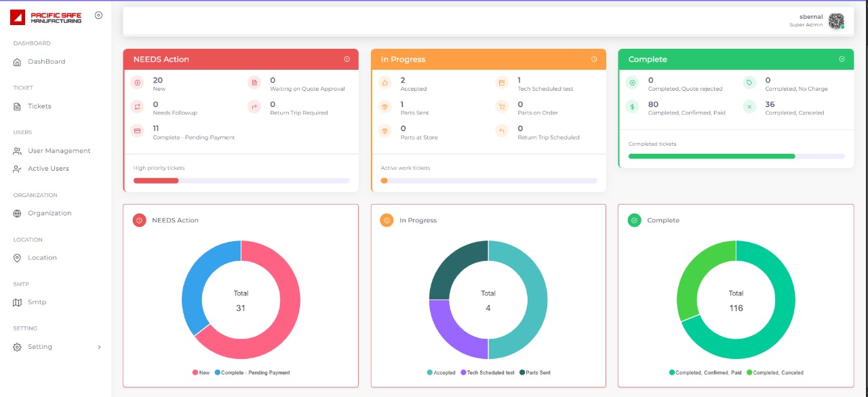The width and height of the screenshot is (868, 397).
Task: Open DashBoard from the sidebar
Action: [46, 62]
